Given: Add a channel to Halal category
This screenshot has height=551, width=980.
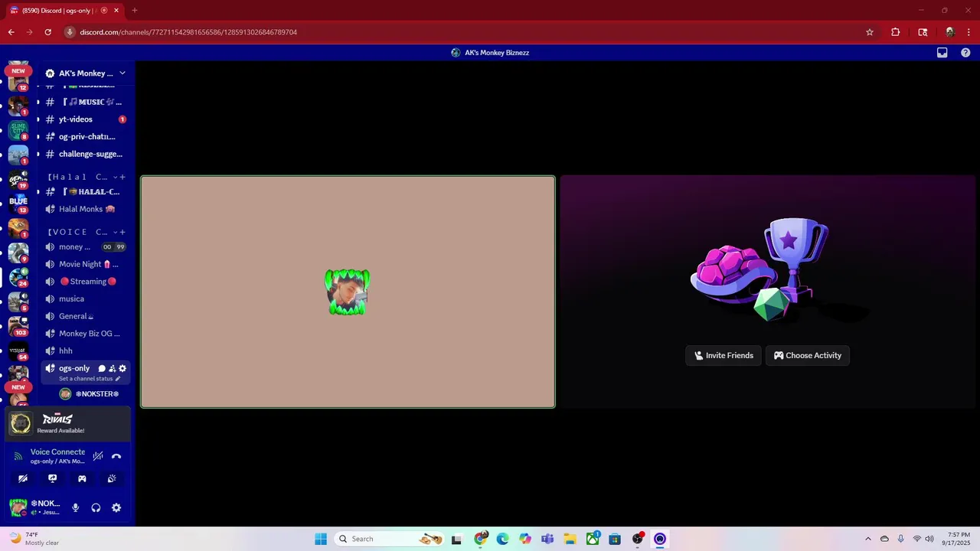Looking at the screenshot, I should [122, 177].
